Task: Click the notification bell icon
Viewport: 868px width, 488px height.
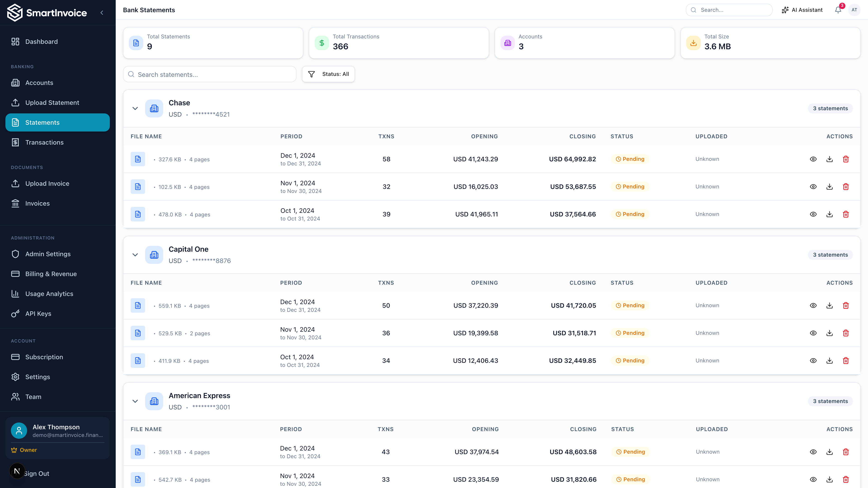Action: [x=838, y=10]
